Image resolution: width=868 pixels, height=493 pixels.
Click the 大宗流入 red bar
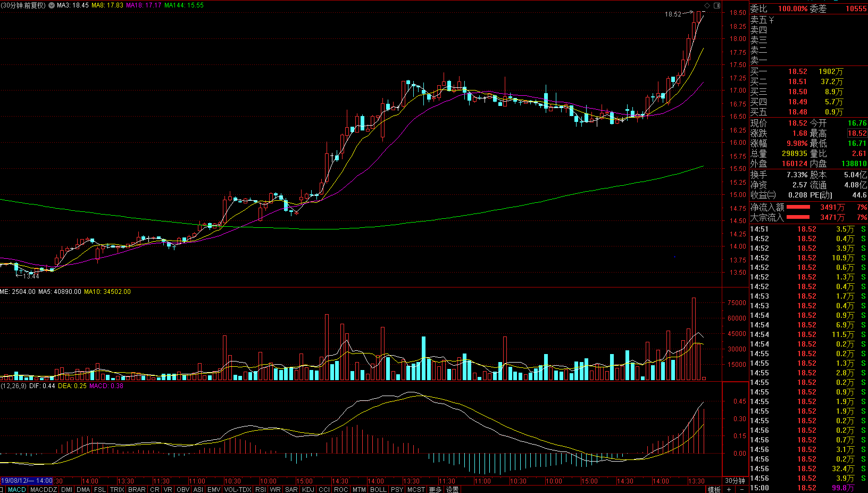coord(798,217)
